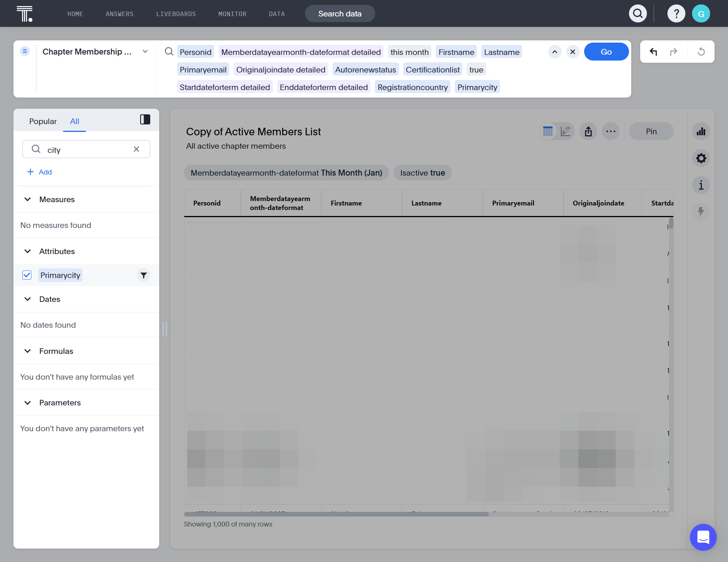Open the chat support bubble

pyautogui.click(x=703, y=537)
